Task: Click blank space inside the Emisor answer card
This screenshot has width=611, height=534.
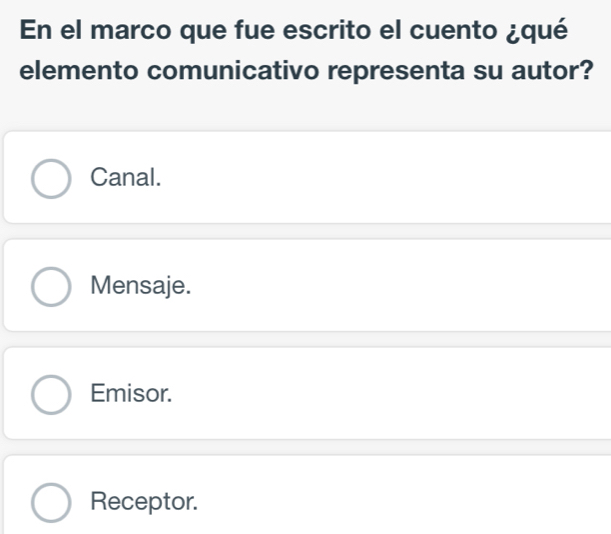Action: (x=400, y=393)
